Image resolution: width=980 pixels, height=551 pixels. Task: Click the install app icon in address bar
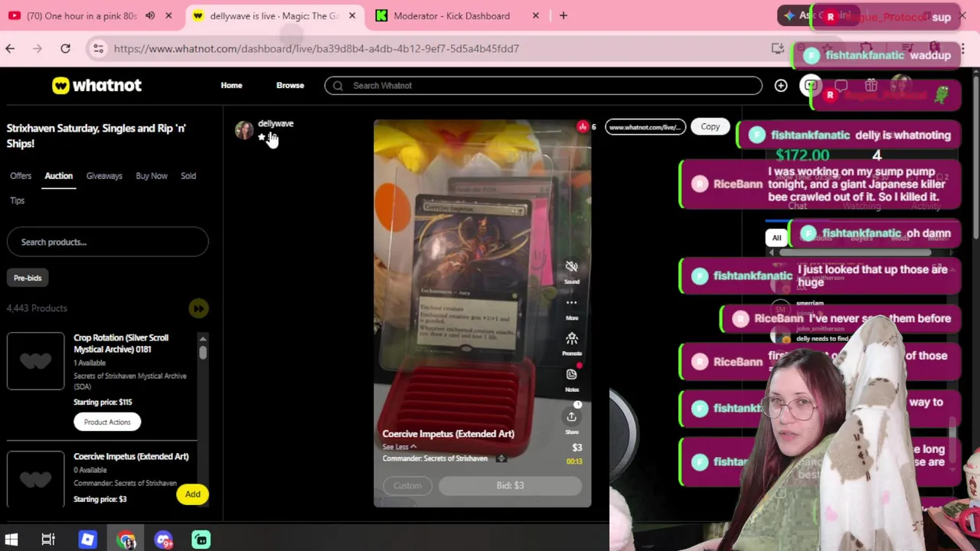778,49
